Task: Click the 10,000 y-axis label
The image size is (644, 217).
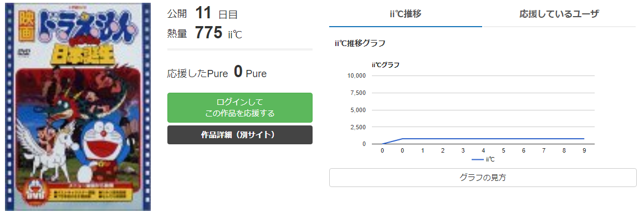Action: [356, 75]
